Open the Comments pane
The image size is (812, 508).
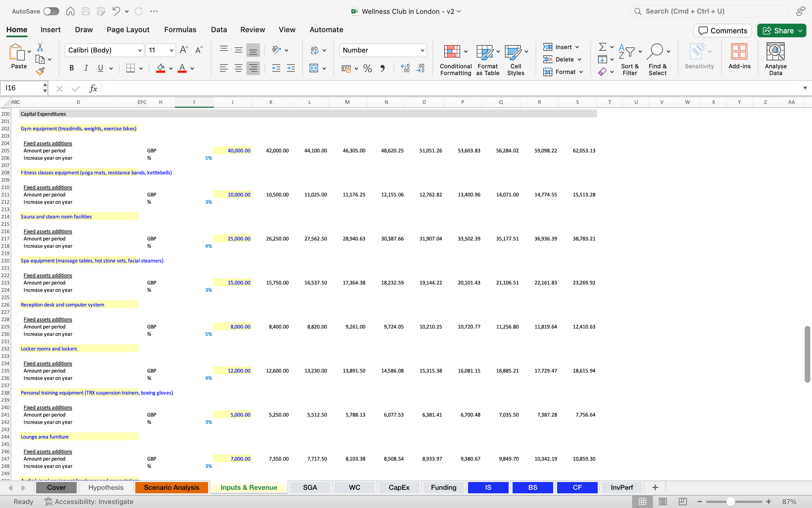click(722, 30)
